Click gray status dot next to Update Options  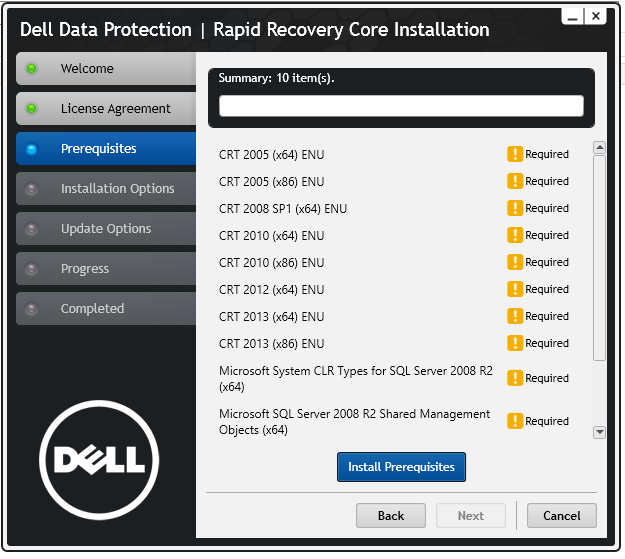(31, 228)
